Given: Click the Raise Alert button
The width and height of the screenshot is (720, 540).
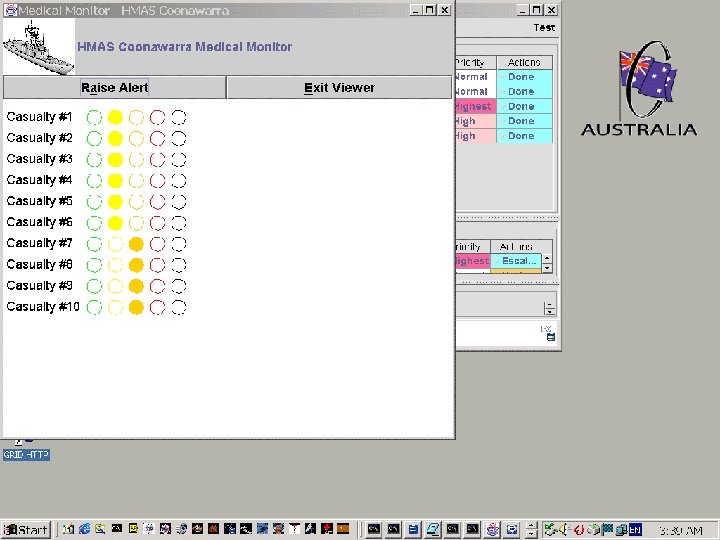Looking at the screenshot, I should [x=114, y=87].
